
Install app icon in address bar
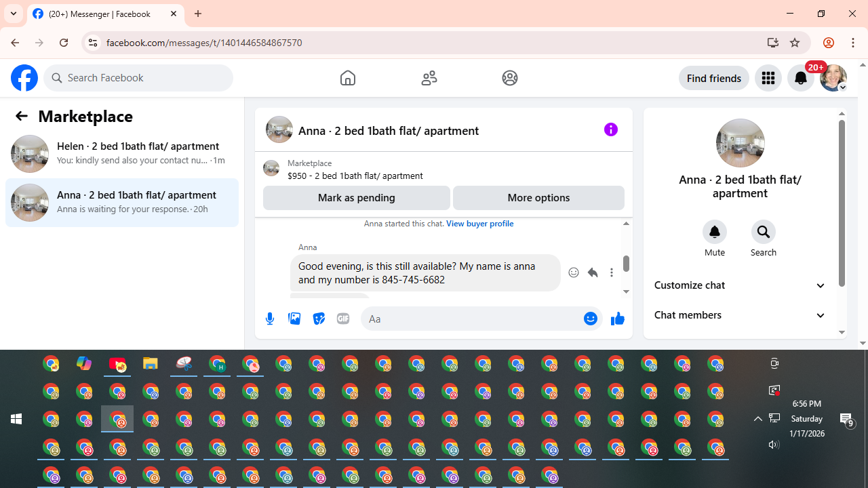click(773, 42)
